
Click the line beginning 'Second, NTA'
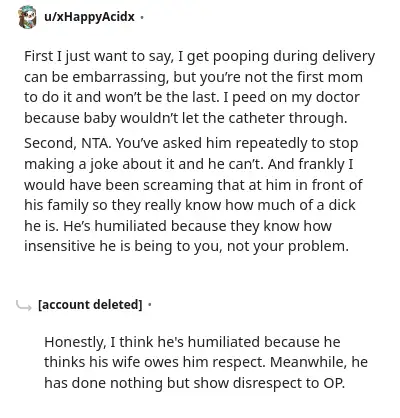pyautogui.click(x=191, y=144)
